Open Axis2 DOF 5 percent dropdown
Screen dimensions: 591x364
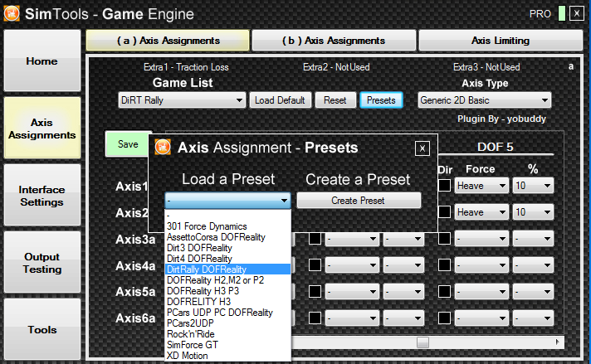[533, 212]
